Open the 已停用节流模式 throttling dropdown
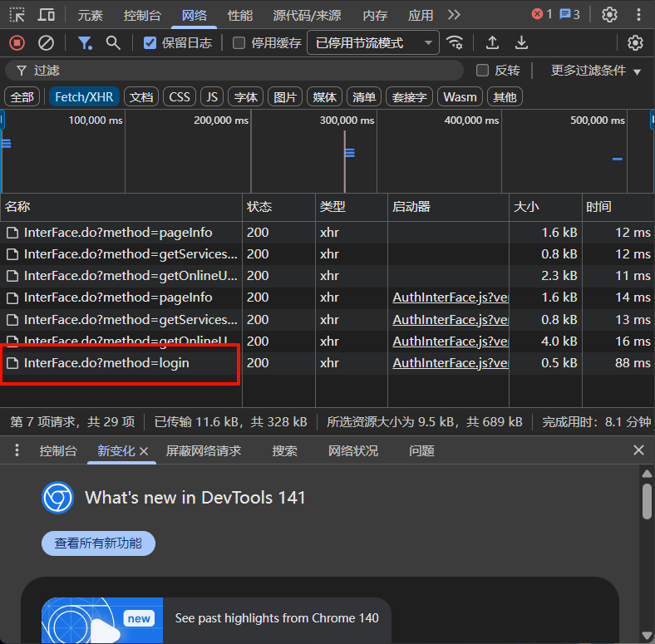Viewport: 655px width, 644px height. tap(372, 42)
